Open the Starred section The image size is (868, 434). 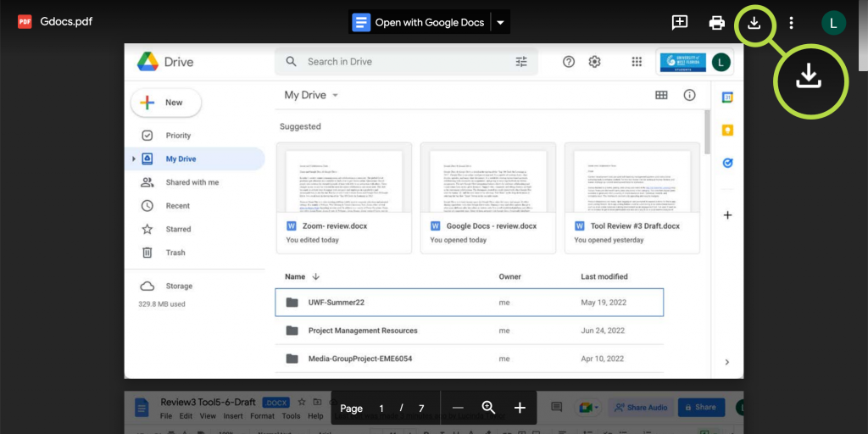(x=167, y=229)
